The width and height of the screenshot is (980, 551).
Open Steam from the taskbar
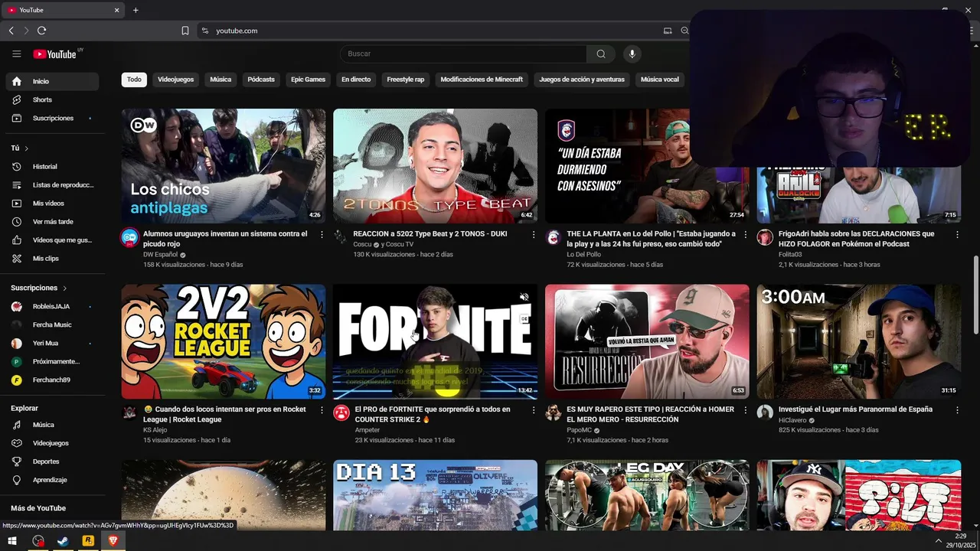(63, 541)
